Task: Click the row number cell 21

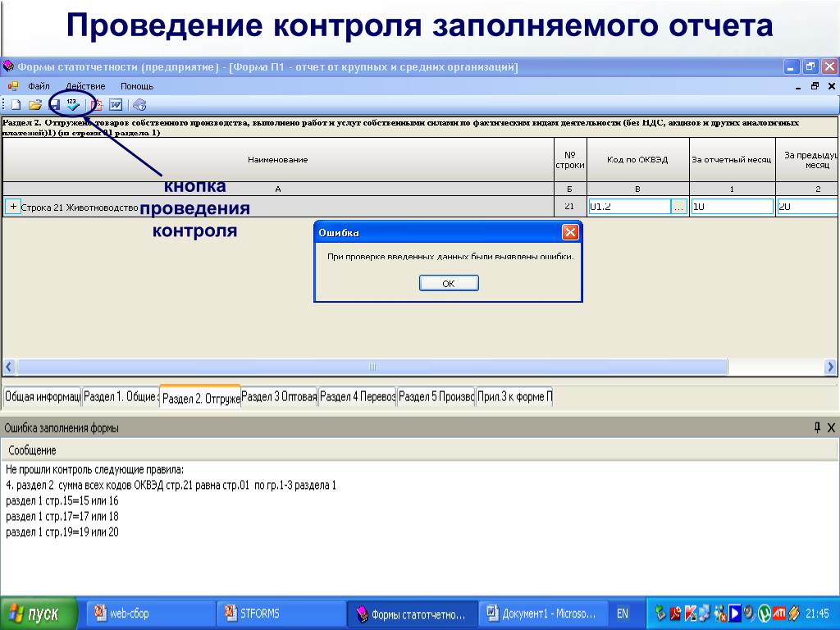Action: tap(570, 206)
